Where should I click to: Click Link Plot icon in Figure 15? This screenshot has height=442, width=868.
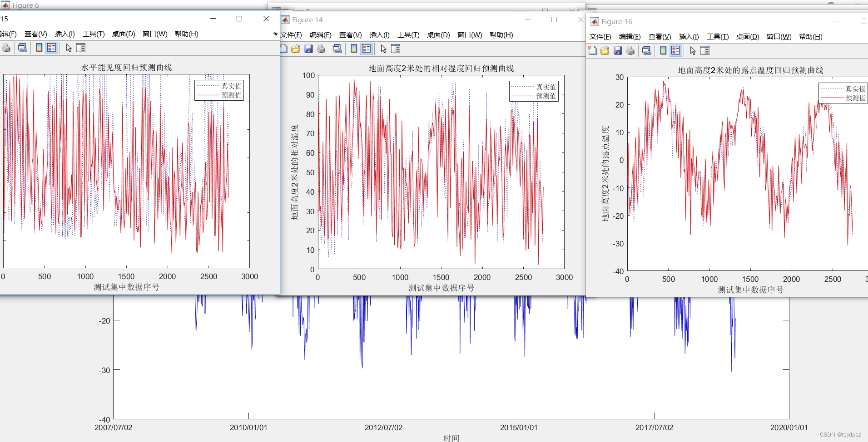click(23, 48)
